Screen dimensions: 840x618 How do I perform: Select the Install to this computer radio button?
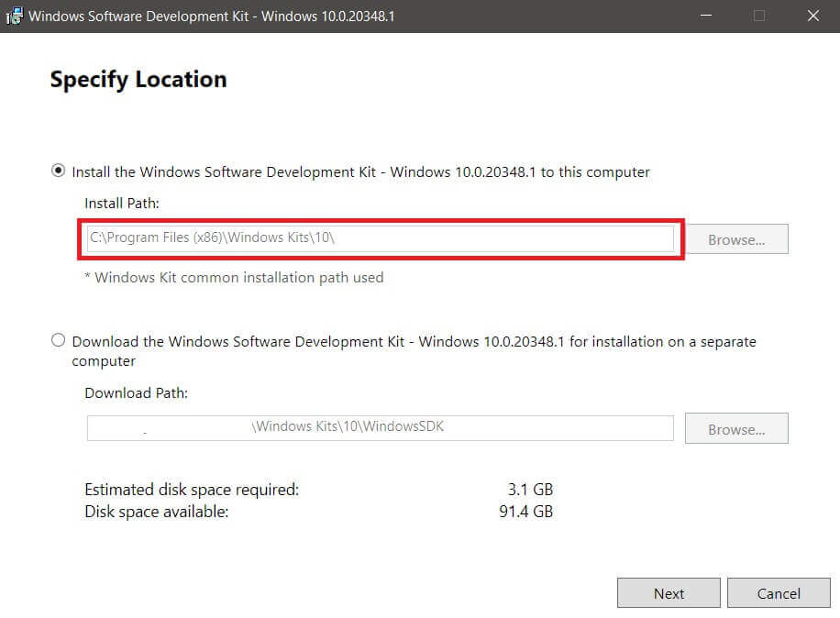pos(58,171)
